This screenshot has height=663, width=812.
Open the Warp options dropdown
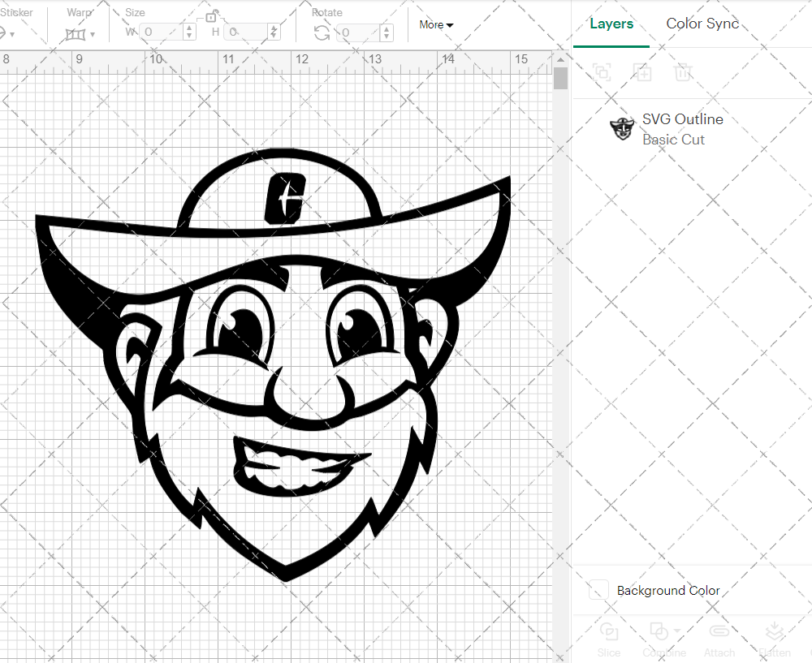coord(91,34)
